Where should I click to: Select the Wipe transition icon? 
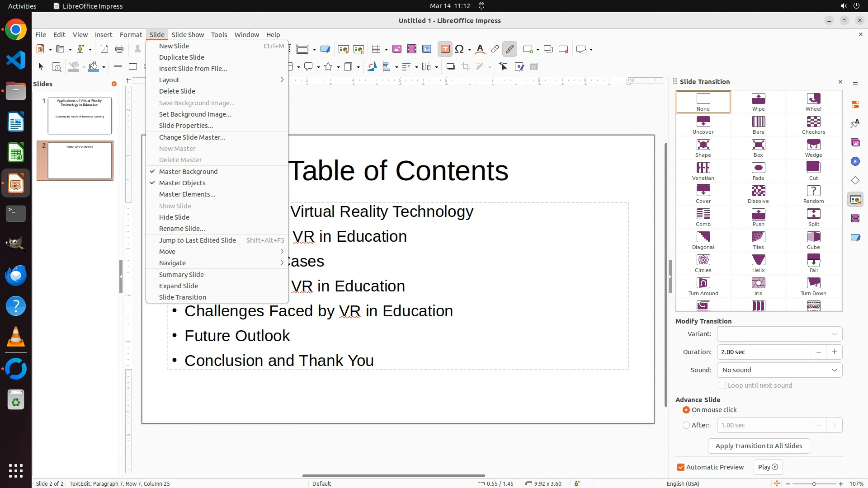coord(758,102)
